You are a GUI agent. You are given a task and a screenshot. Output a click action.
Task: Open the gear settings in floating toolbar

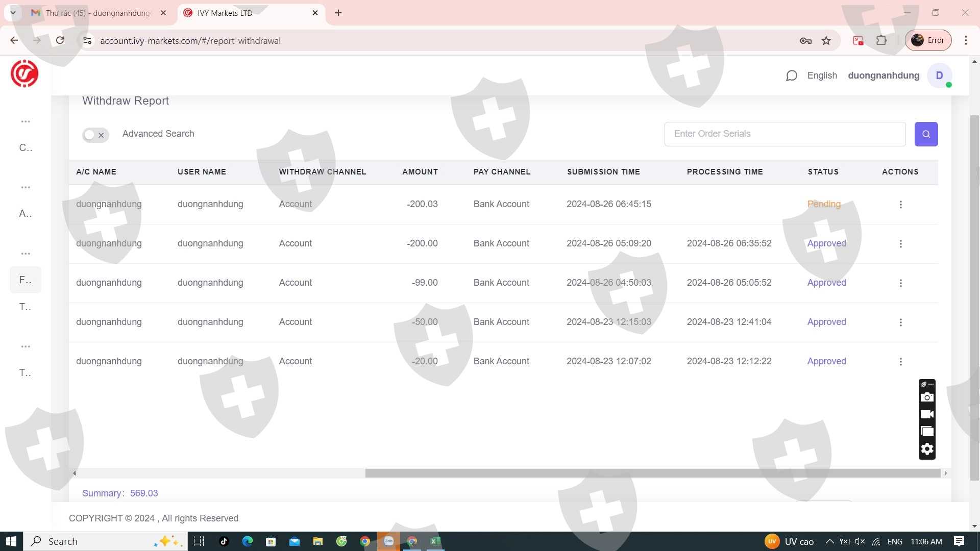tap(927, 449)
